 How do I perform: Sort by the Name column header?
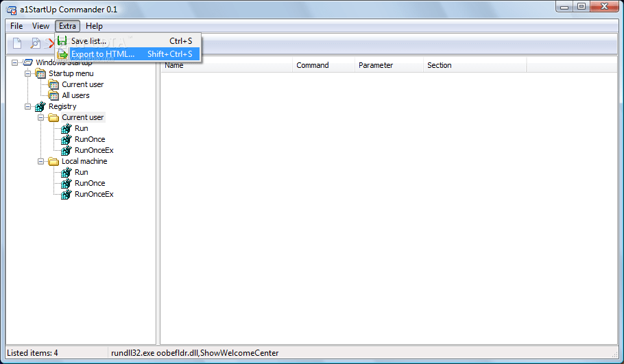[x=226, y=65]
